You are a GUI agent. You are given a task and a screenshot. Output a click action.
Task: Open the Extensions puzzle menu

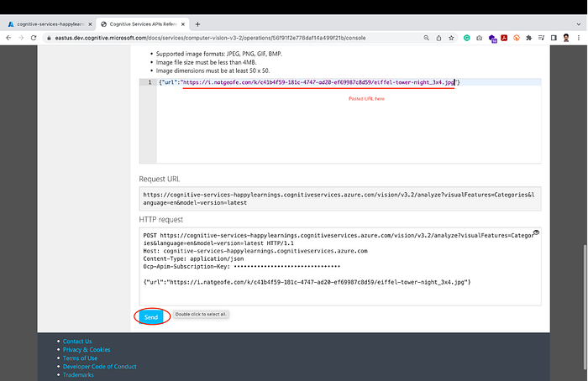tap(528, 38)
